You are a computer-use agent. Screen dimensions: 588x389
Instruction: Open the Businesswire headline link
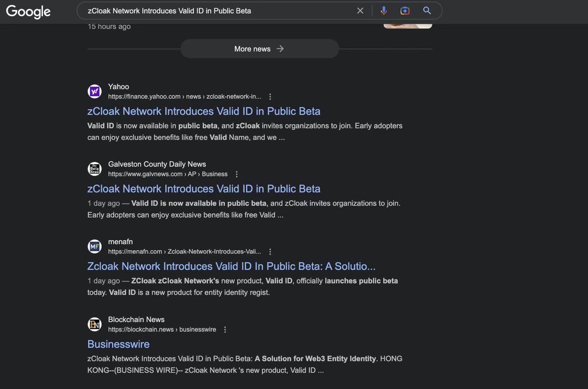119,344
